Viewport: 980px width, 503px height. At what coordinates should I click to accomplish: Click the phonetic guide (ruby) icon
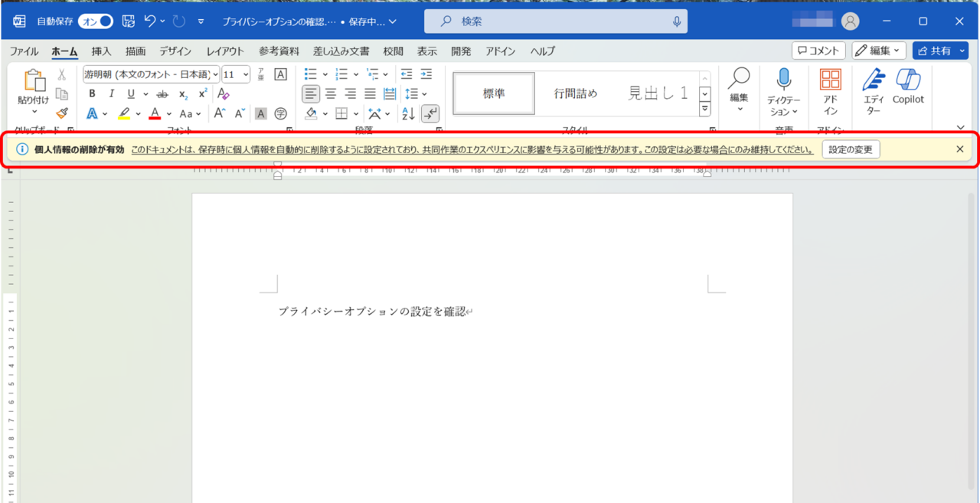260,74
